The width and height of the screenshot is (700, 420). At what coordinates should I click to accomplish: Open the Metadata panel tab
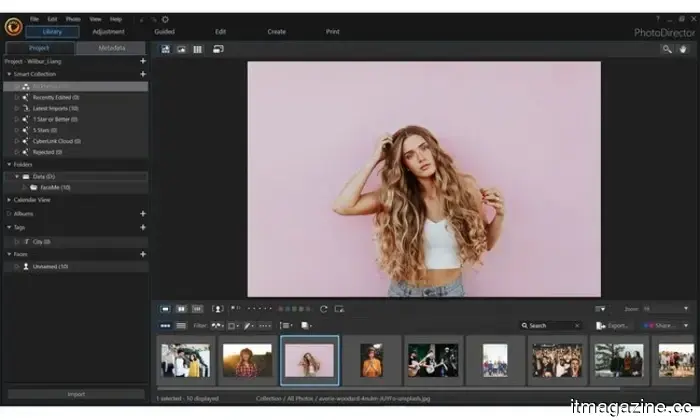(111, 48)
